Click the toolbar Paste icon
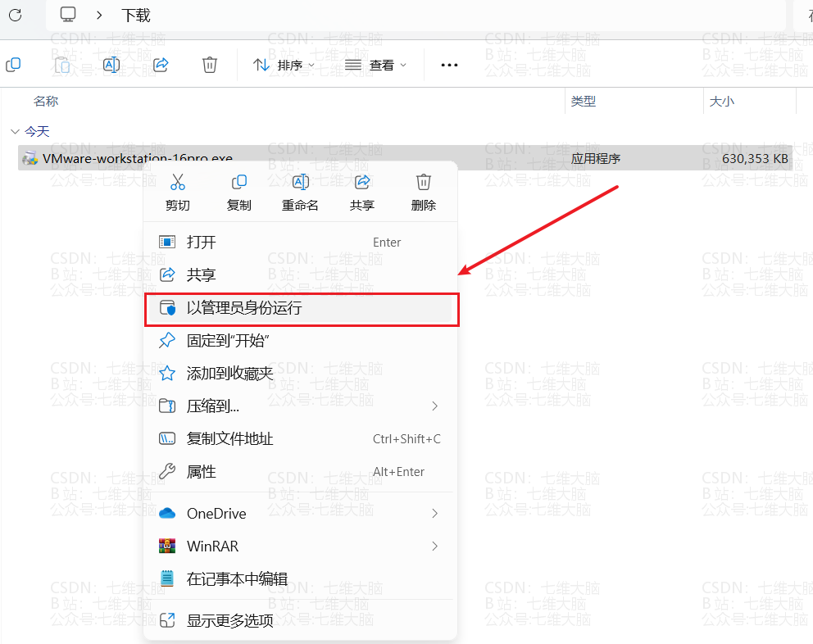Screen dimensions: 813x644 tap(62, 65)
